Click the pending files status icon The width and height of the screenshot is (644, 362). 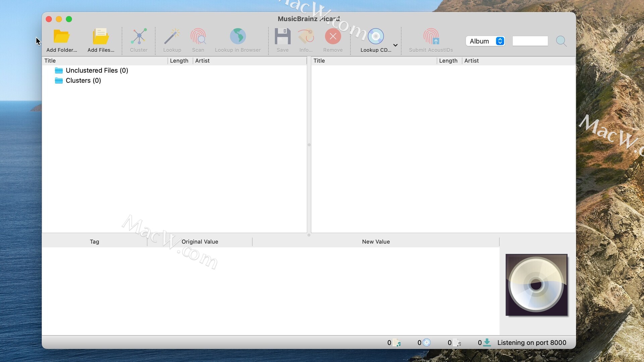(457, 343)
